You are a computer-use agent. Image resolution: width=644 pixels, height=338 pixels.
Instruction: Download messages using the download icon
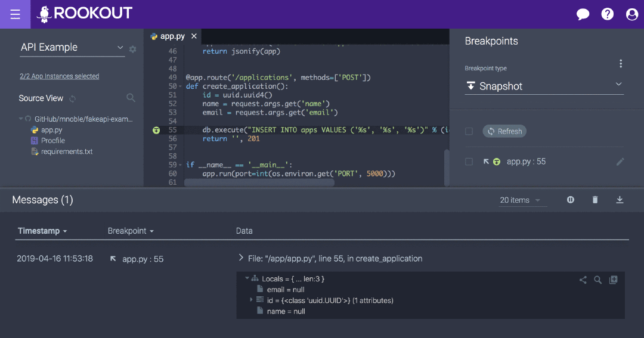click(x=620, y=200)
